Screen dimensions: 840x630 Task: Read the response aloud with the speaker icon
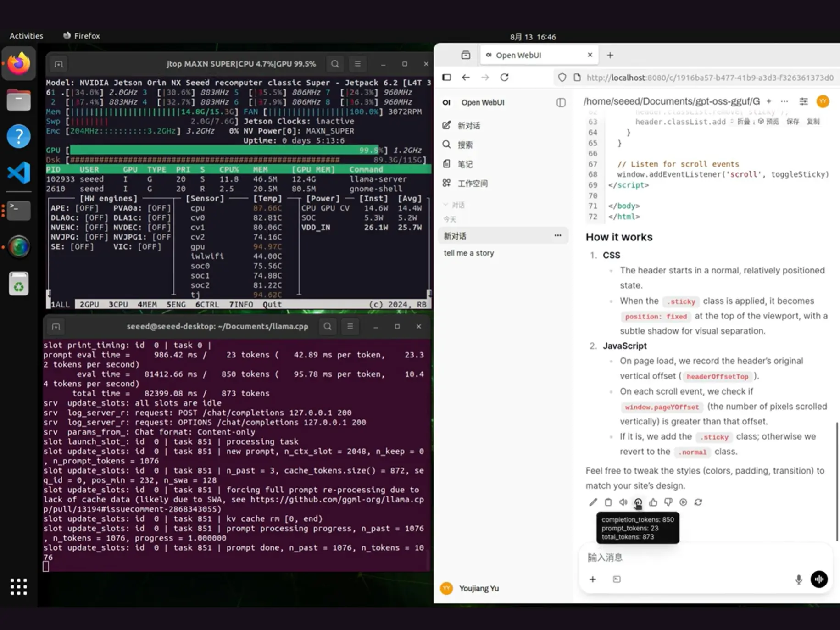click(x=623, y=502)
